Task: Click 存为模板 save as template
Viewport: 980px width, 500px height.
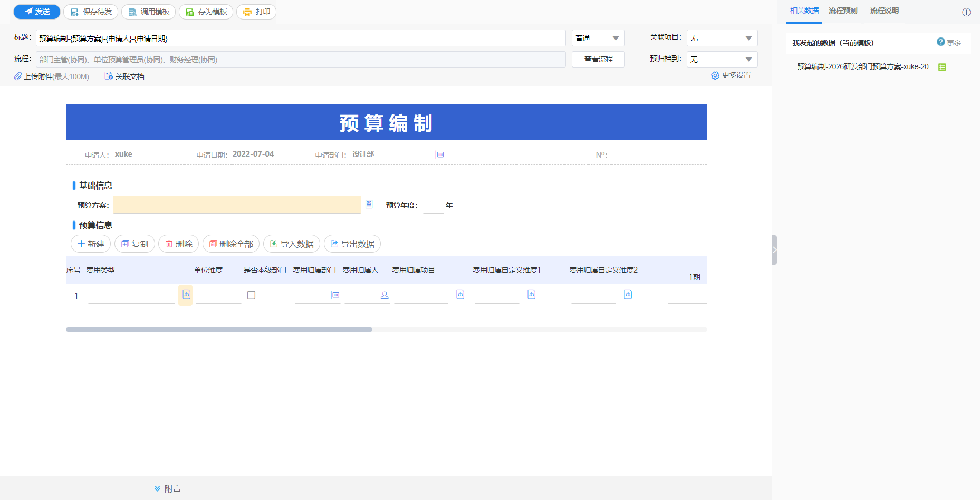Action: tap(206, 12)
